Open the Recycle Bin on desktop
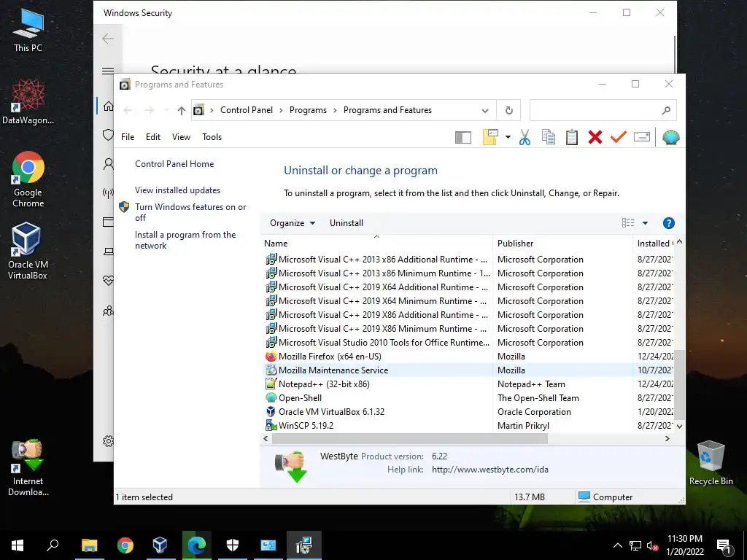747x560 pixels. (711, 463)
